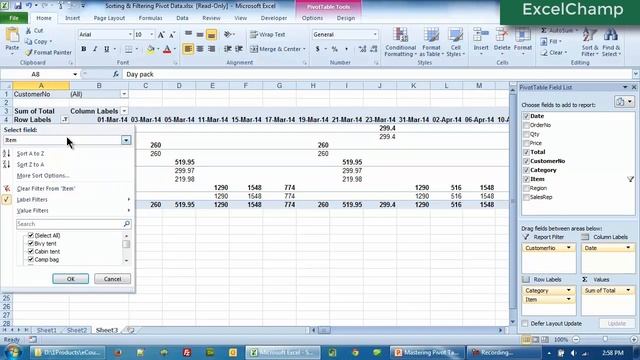Open the Category row label field dropdown
Screen dimensions: 640x360
[569, 290]
